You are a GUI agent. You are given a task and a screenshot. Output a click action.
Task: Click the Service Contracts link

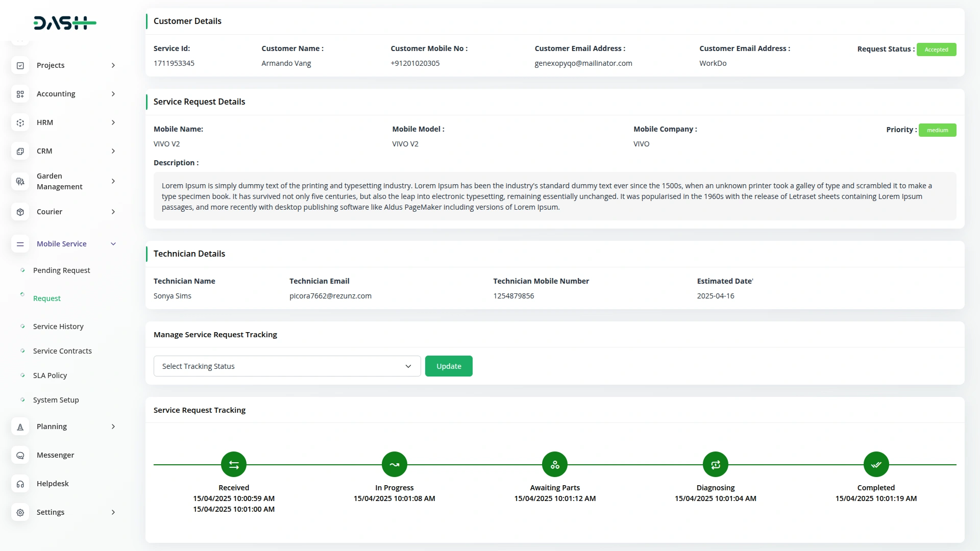62,351
